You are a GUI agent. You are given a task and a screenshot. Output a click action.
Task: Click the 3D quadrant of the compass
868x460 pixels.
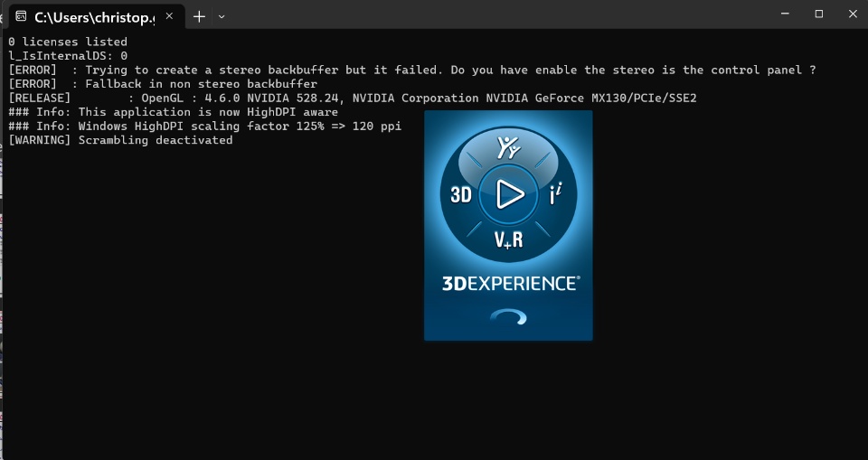point(460,195)
